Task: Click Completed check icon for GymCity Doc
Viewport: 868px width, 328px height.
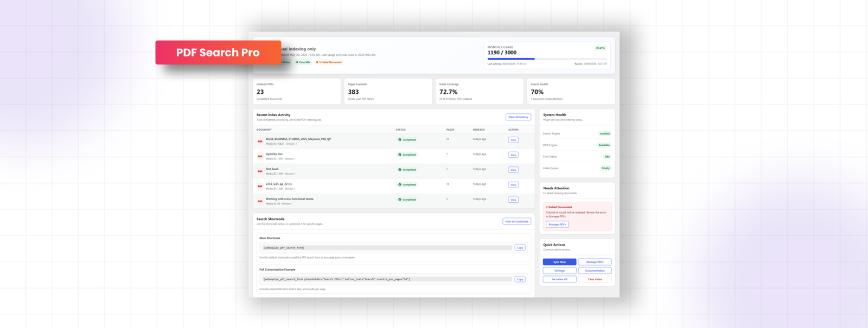Action: click(400, 155)
